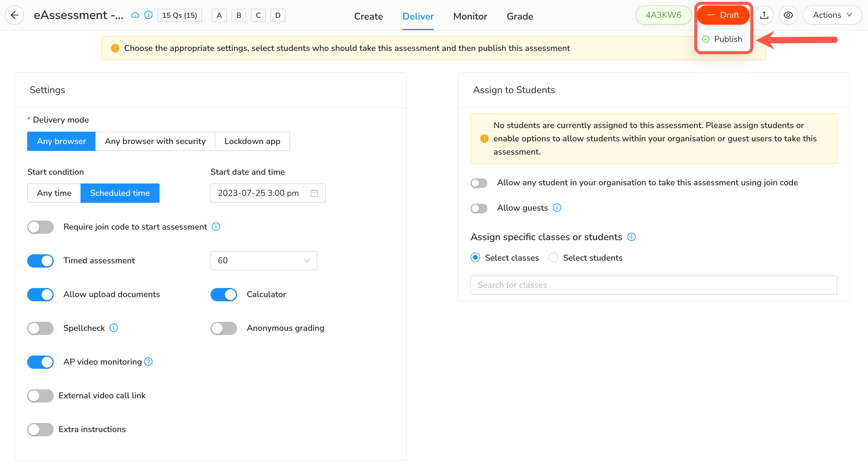The width and height of the screenshot is (868, 470).
Task: Choose Any browser with security mode
Action: pos(155,141)
